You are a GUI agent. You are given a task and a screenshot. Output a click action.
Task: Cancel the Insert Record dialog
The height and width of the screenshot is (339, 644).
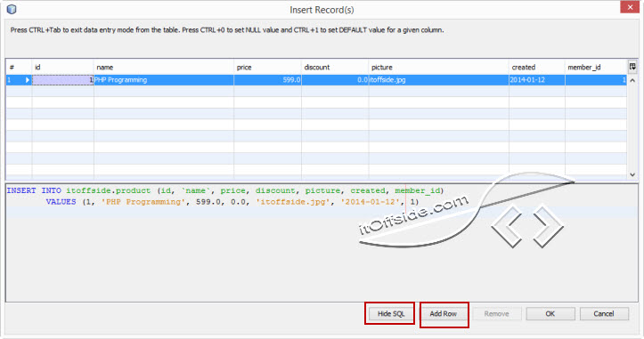[x=604, y=313]
